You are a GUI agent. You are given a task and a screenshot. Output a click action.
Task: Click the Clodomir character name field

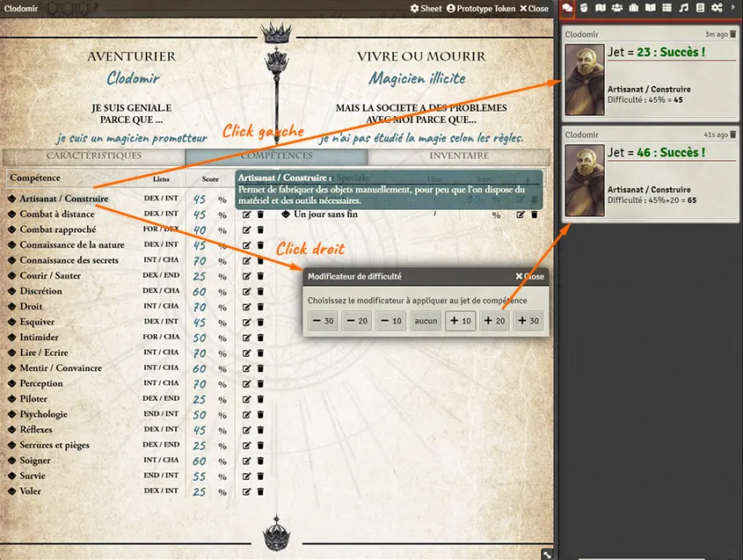(133, 77)
